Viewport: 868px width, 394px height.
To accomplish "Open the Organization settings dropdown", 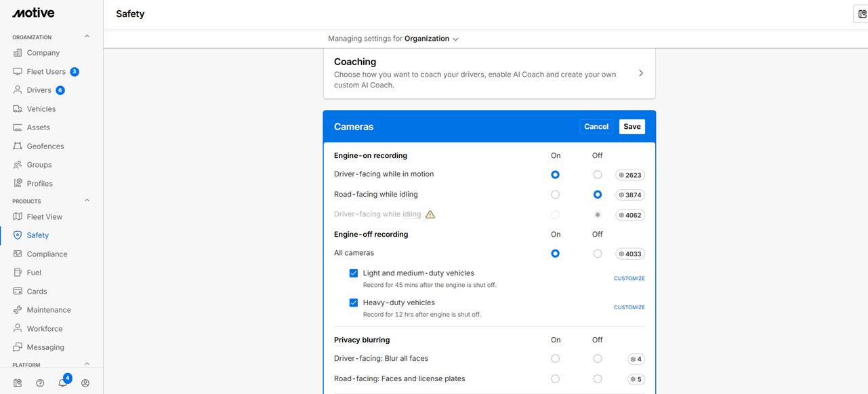I will coord(431,39).
